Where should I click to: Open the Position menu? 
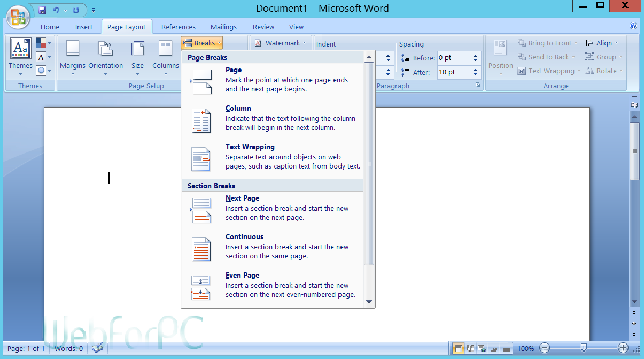point(501,57)
